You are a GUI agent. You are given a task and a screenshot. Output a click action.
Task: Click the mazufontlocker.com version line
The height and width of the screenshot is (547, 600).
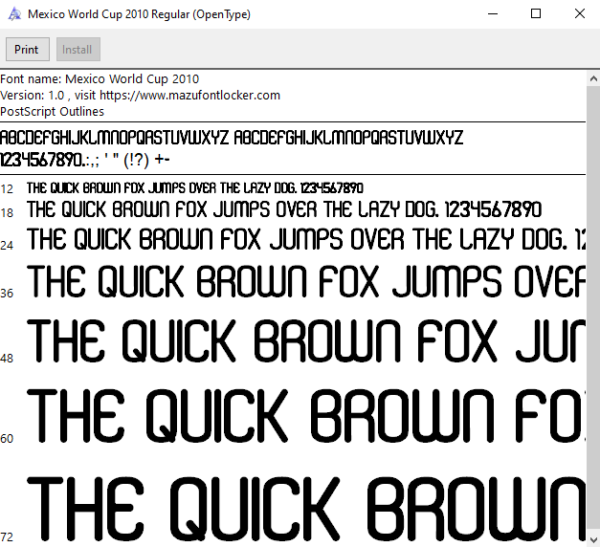click(140, 95)
